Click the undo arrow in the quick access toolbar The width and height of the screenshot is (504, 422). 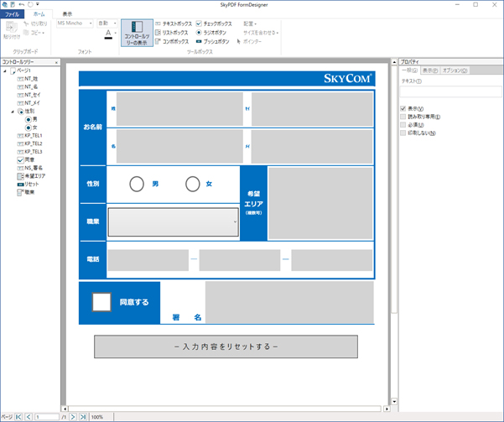coord(22,4)
